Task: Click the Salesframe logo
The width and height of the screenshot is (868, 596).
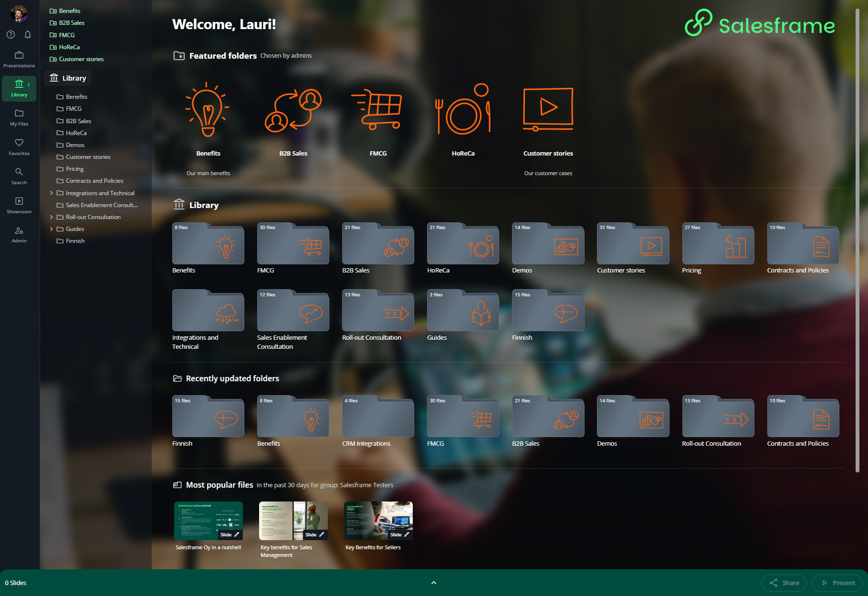Action: coord(760,24)
